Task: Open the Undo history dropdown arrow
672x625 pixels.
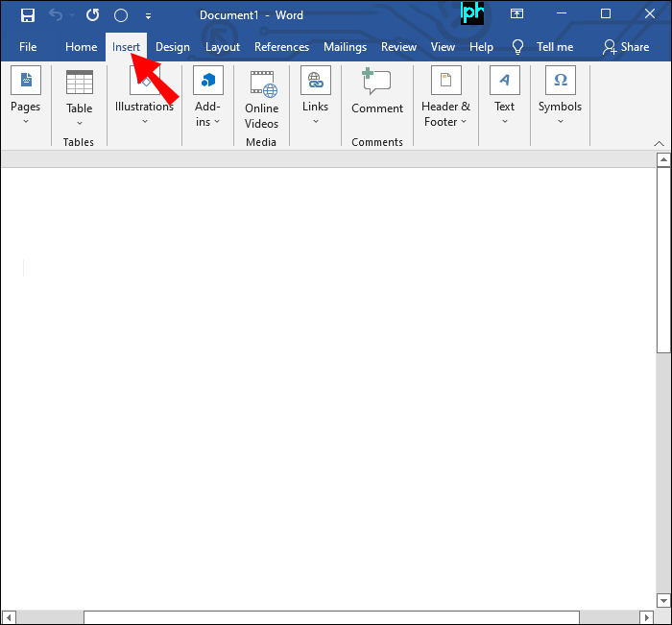Action: [x=72, y=15]
